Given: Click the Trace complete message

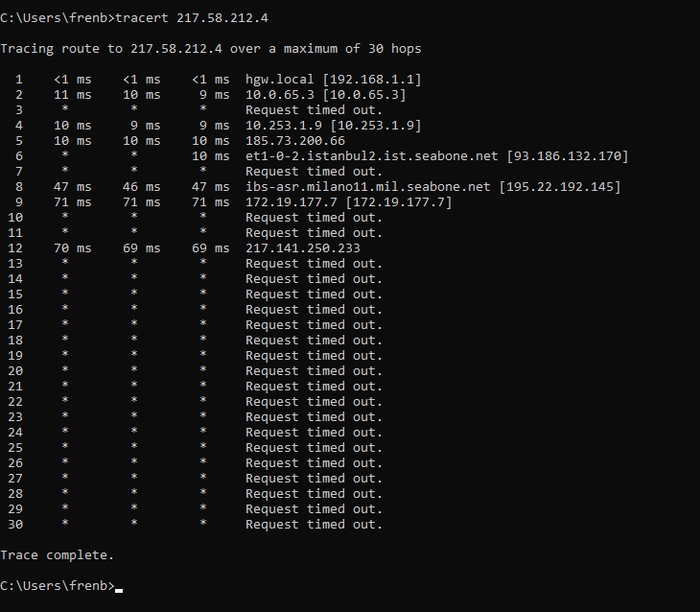Looking at the screenshot, I should [x=58, y=555].
